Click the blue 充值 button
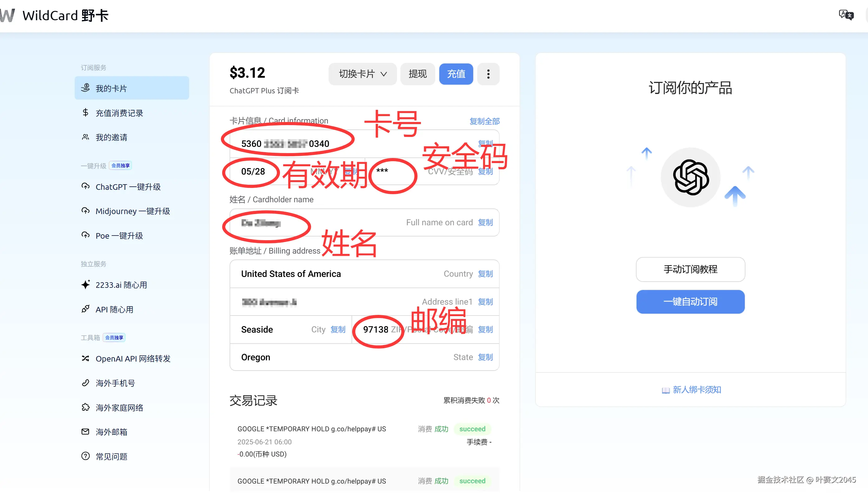This screenshot has width=868, height=496. [x=456, y=74]
